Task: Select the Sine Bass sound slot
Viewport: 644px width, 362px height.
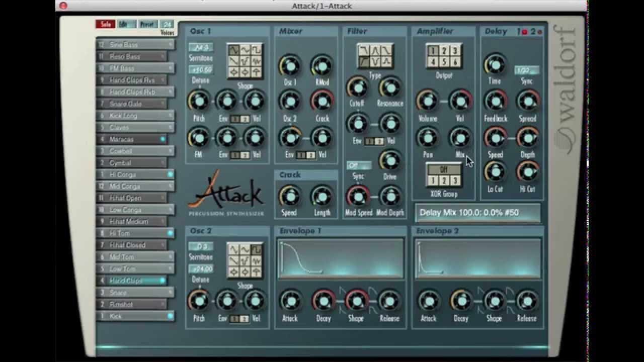Action: pyautogui.click(x=135, y=45)
